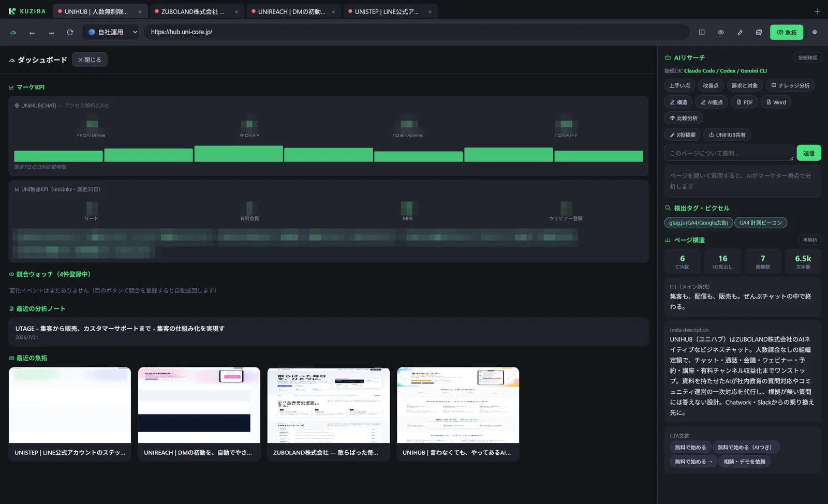The image size is (828, 504).
Task: Generate X投稿案 post draft
Action: tap(682, 135)
